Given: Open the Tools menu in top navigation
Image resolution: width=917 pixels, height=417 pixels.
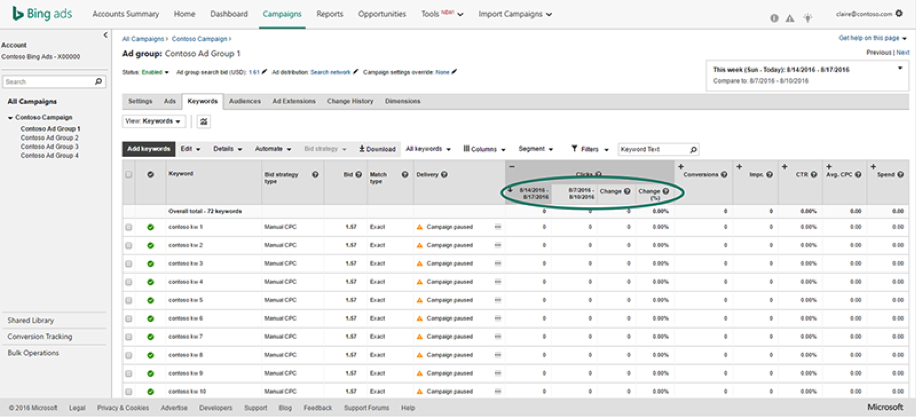Looking at the screenshot, I should click(x=442, y=14).
